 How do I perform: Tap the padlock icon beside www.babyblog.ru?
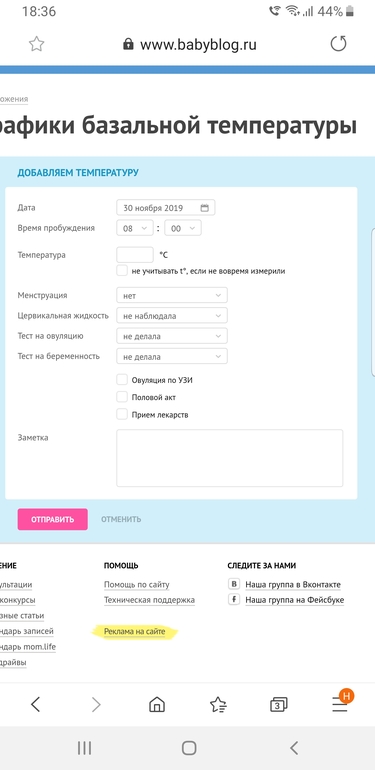coord(128,45)
